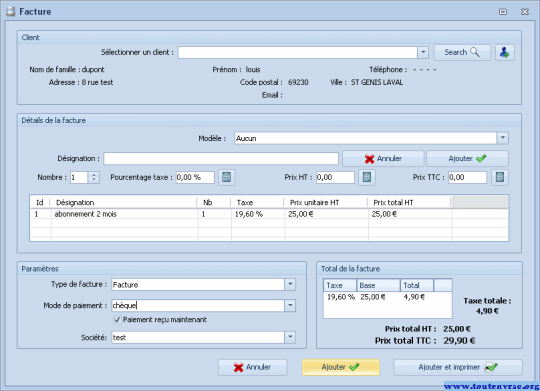Viewport: 540px width, 391px height.
Task: Click the Search client button
Action: 462,53
